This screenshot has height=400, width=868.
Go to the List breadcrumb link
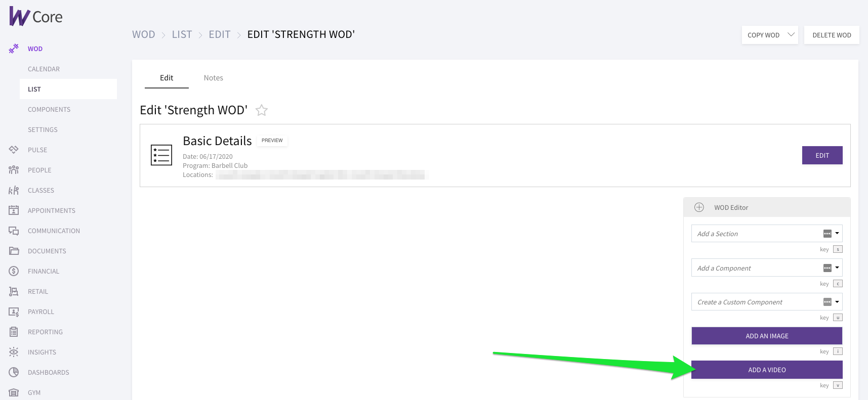click(182, 34)
